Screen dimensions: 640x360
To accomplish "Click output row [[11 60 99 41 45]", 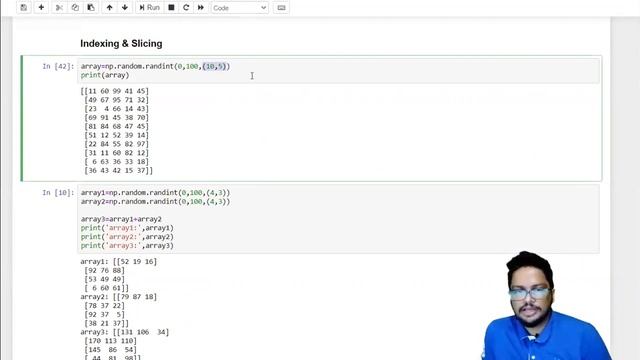I will [x=115, y=91].
